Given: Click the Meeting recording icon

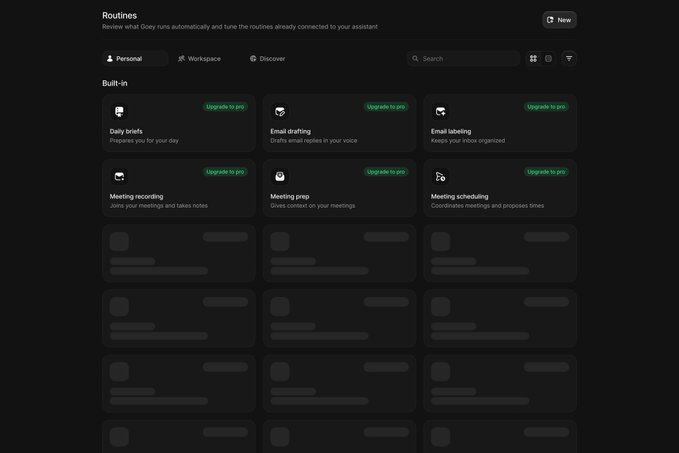Looking at the screenshot, I should tap(119, 177).
